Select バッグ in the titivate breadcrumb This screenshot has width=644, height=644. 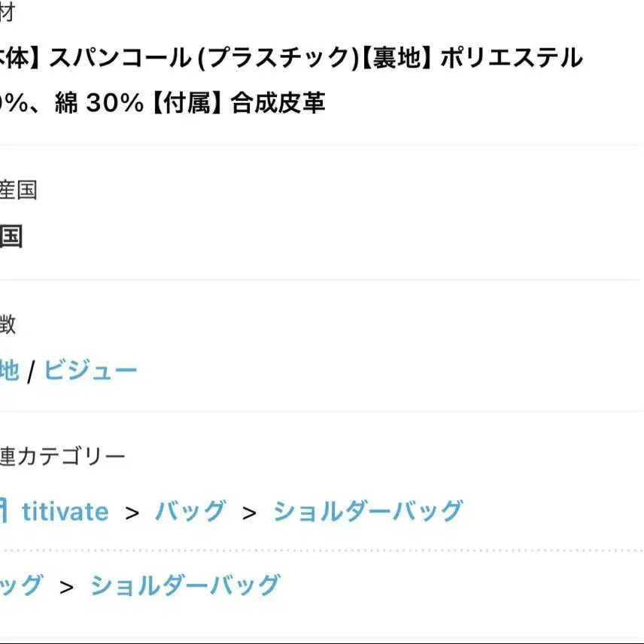190,512
